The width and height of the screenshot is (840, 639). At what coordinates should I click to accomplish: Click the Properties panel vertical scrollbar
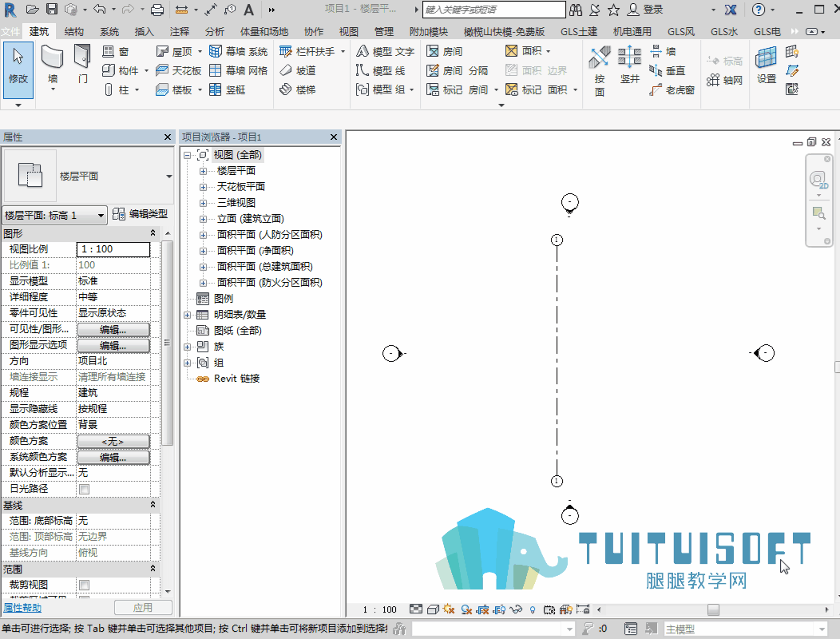168,343
